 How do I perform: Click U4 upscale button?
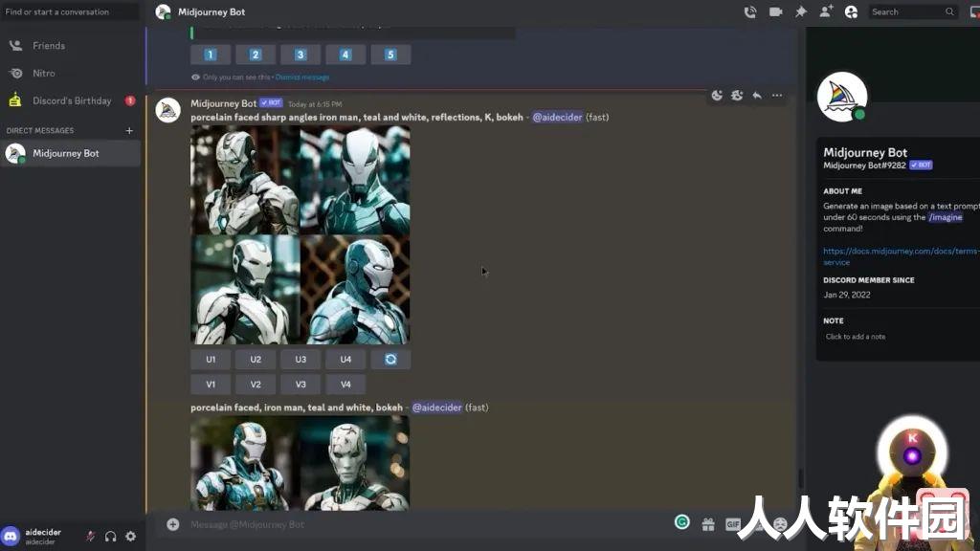point(345,360)
